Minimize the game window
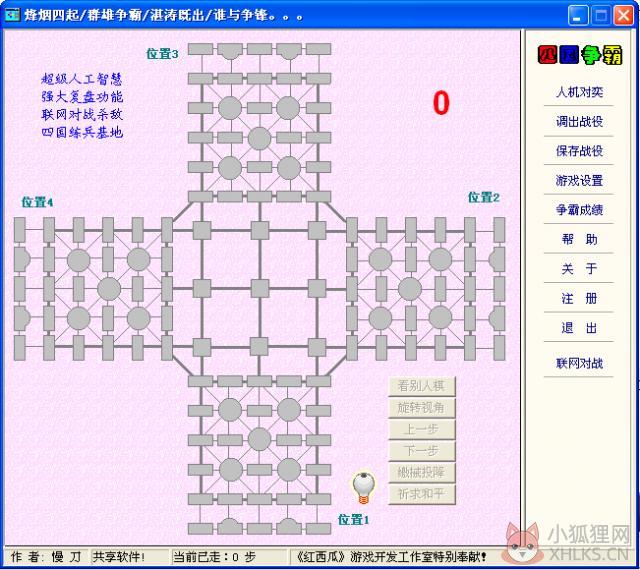 [x=578, y=16]
